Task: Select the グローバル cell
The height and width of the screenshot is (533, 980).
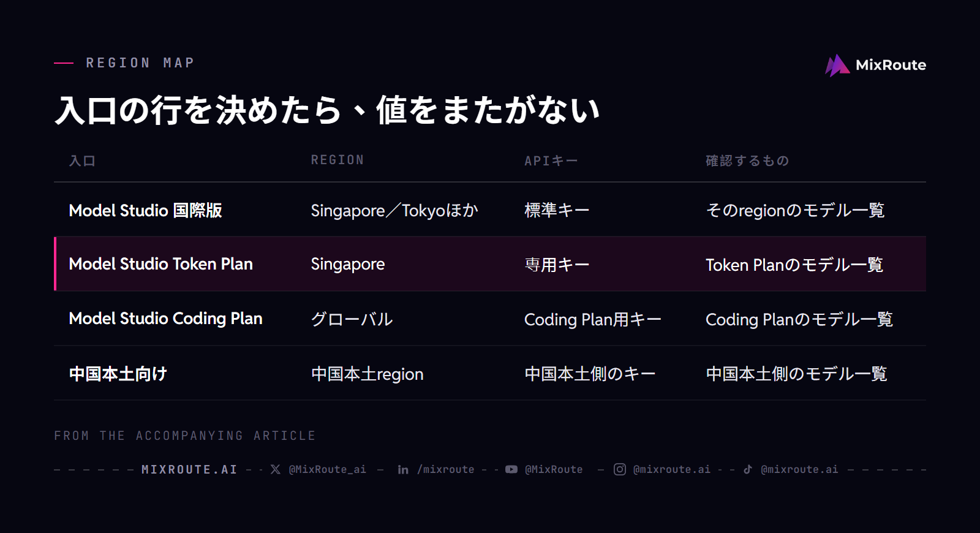Action: pos(352,319)
